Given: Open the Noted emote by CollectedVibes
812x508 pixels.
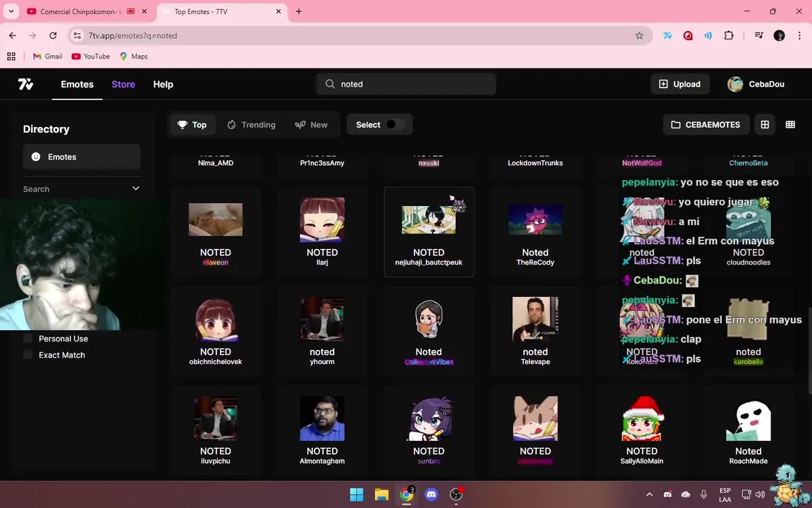Looking at the screenshot, I should tap(429, 331).
